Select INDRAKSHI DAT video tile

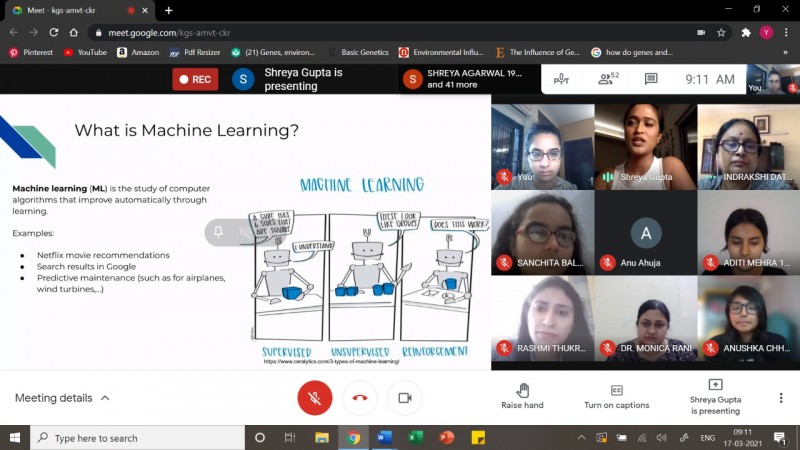click(748, 146)
